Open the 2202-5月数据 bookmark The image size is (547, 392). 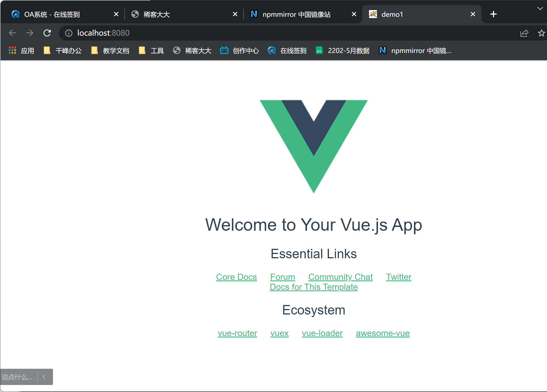point(342,51)
